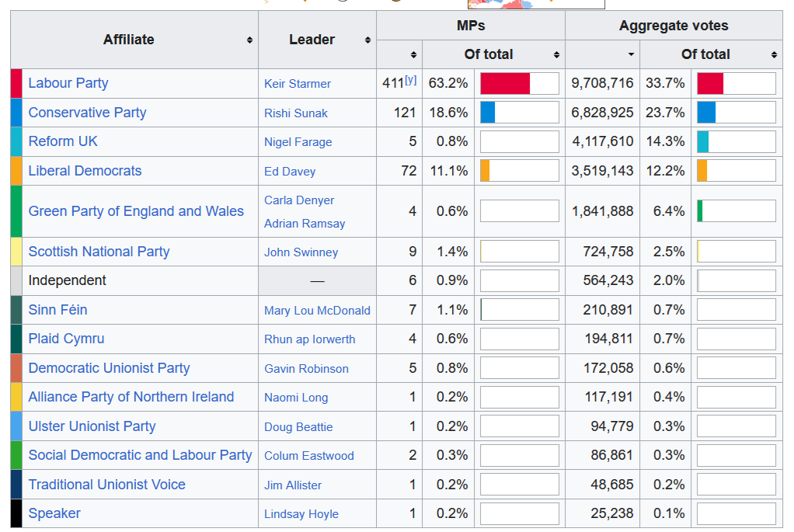Screen dimensions: 794x532
Task: Sort by MPs Of total arrows
Action: (x=556, y=54)
